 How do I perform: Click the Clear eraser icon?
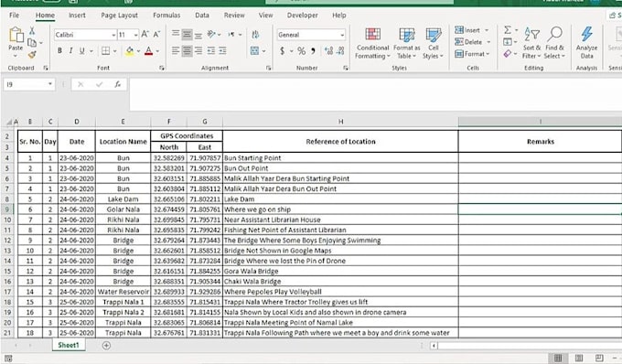tap(508, 54)
